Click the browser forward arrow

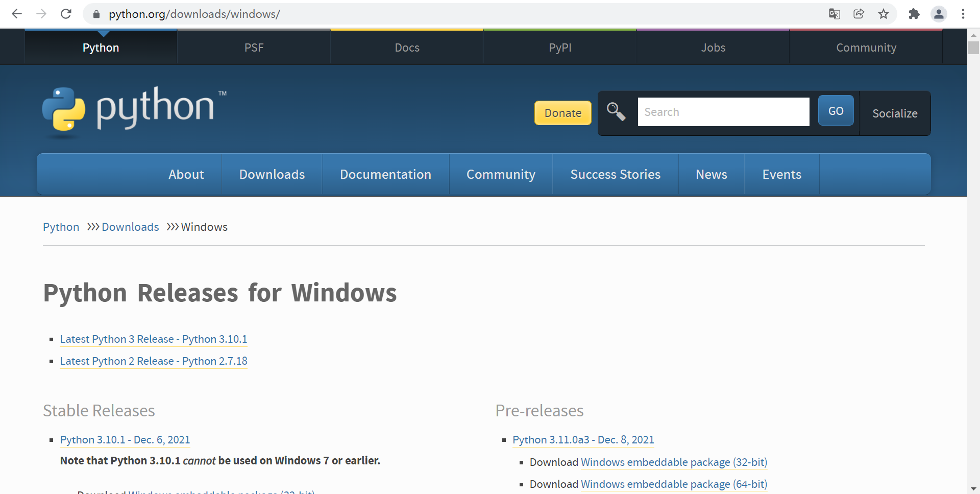tap(41, 14)
